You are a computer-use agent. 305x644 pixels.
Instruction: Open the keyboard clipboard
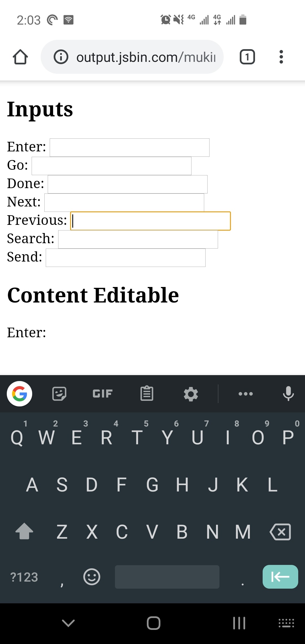coord(147,393)
